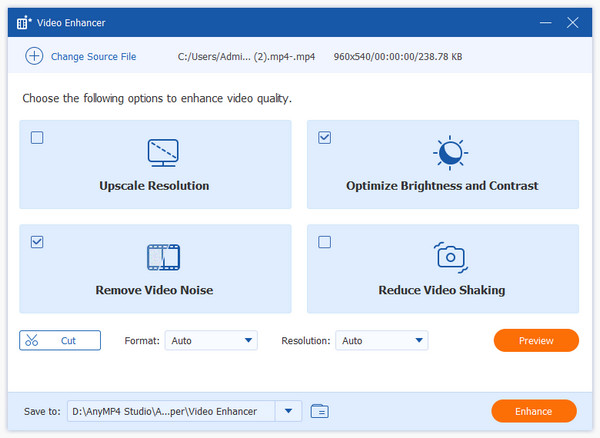
Task: Expand the Save to path dropdown arrow
Action: [x=289, y=411]
